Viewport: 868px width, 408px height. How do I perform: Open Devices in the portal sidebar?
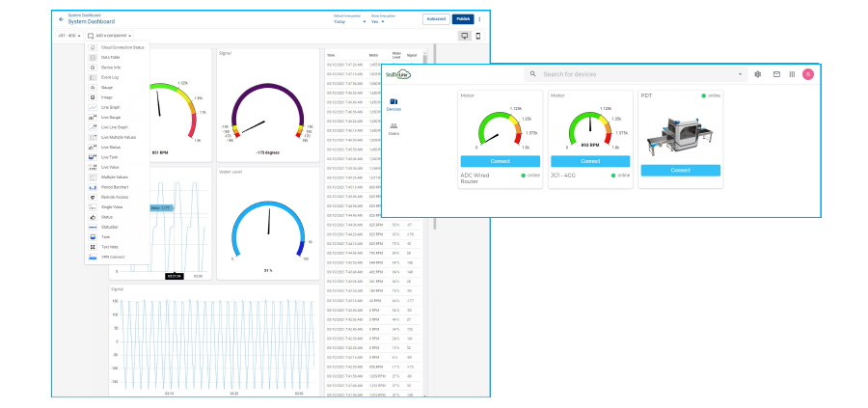click(x=394, y=104)
